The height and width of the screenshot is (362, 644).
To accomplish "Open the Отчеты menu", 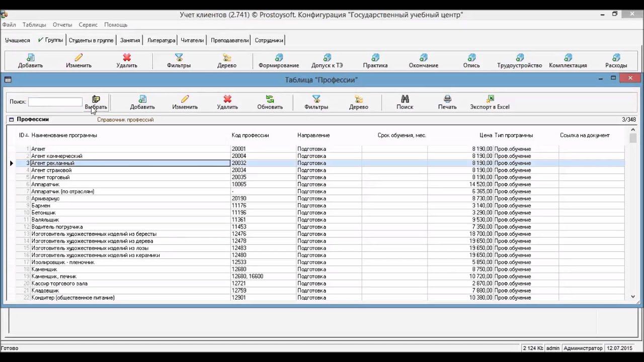I will click(x=62, y=25).
